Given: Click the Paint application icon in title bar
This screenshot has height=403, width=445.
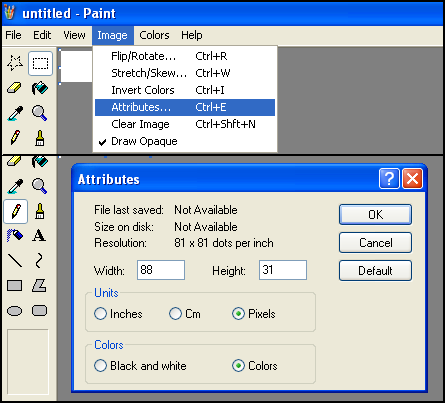Looking at the screenshot, I should pos(10,12).
